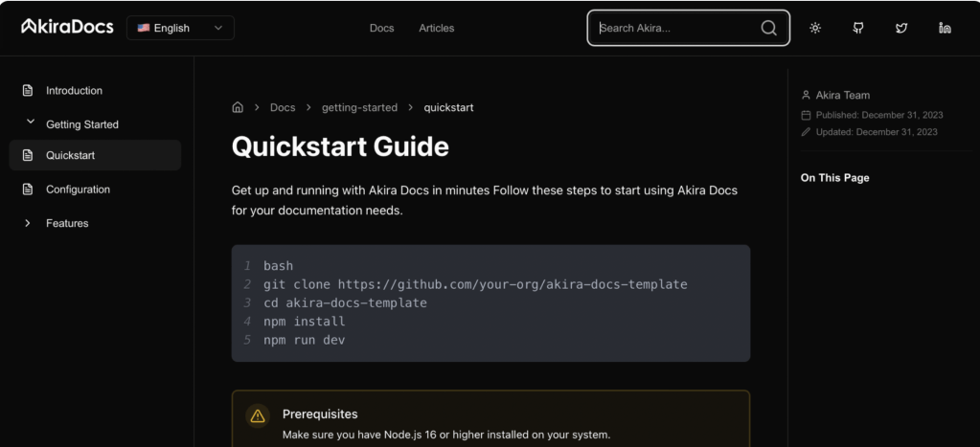Collapse the Getting Started section
The height and width of the screenshot is (447, 980).
pyautogui.click(x=31, y=123)
